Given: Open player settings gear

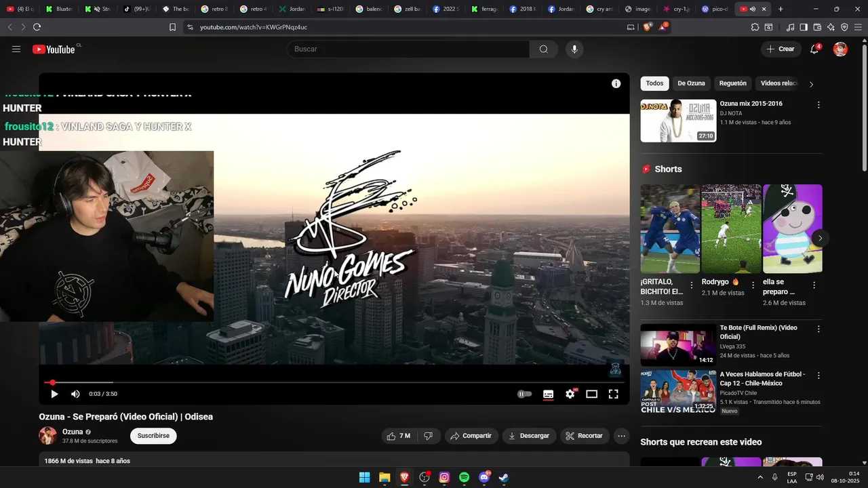Looking at the screenshot, I should (x=570, y=394).
